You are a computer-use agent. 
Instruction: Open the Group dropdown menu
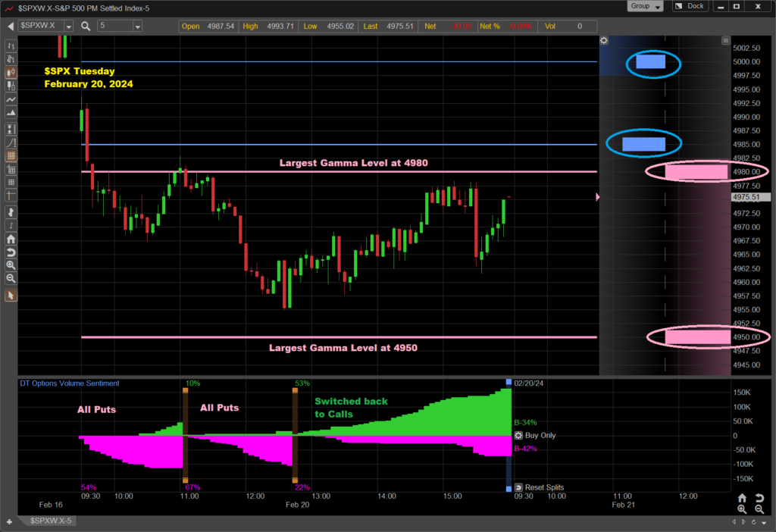point(646,6)
